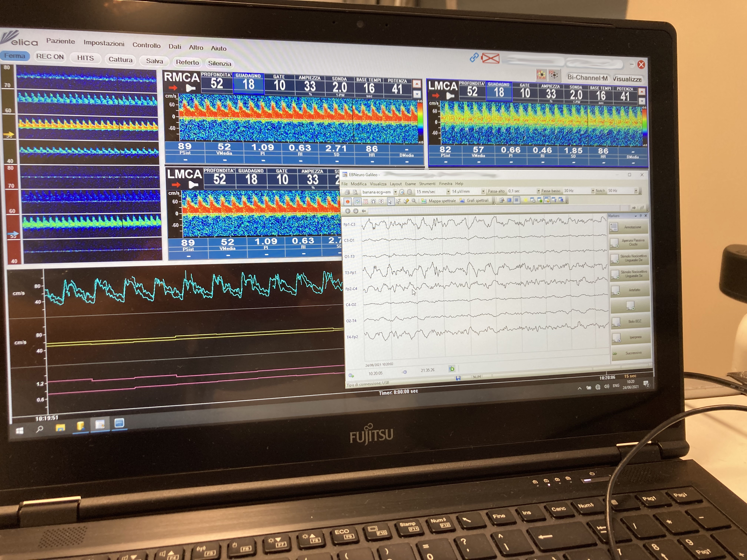Image resolution: width=747 pixels, height=560 pixels.
Task: Click the yellow star marker icon in Galileo toolbar
Action: (525, 200)
